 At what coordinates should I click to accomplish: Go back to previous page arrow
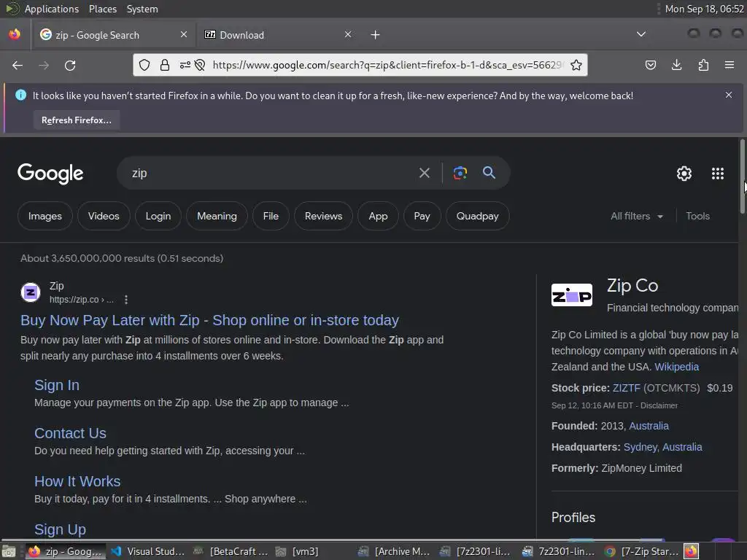18,65
